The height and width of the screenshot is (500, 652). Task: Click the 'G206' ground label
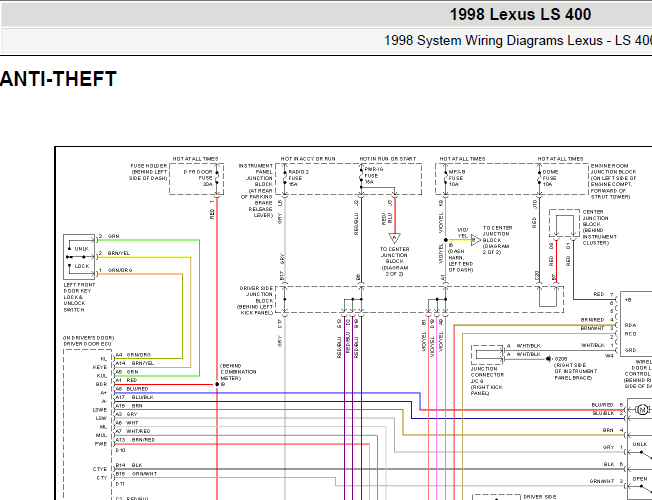pos(561,359)
